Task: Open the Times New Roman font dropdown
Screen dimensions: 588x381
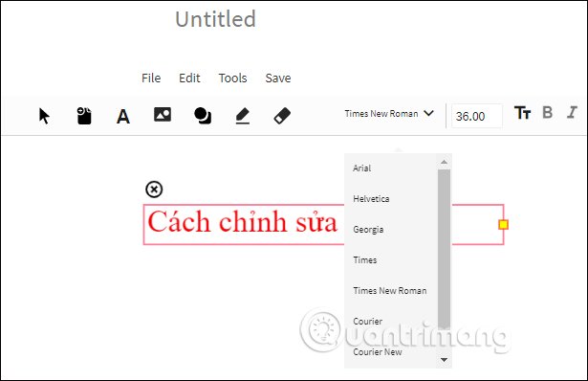Action: [x=389, y=113]
